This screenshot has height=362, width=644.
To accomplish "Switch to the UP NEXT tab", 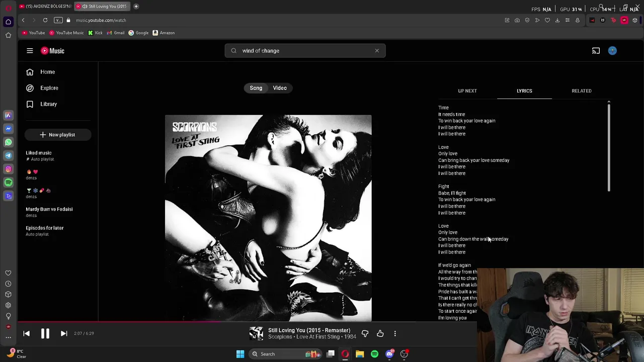I will (x=467, y=91).
